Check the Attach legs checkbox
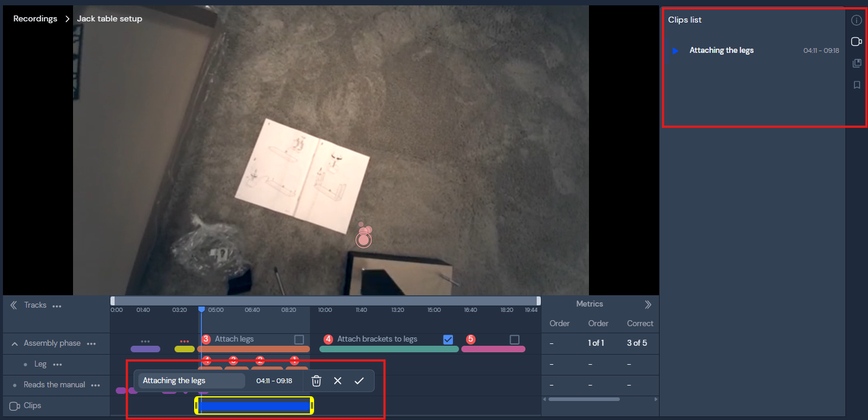Viewport: 868px width, 420px height. coord(300,339)
